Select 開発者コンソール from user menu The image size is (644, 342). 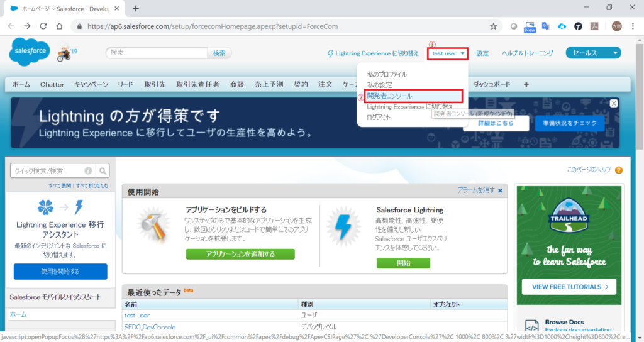(x=389, y=96)
